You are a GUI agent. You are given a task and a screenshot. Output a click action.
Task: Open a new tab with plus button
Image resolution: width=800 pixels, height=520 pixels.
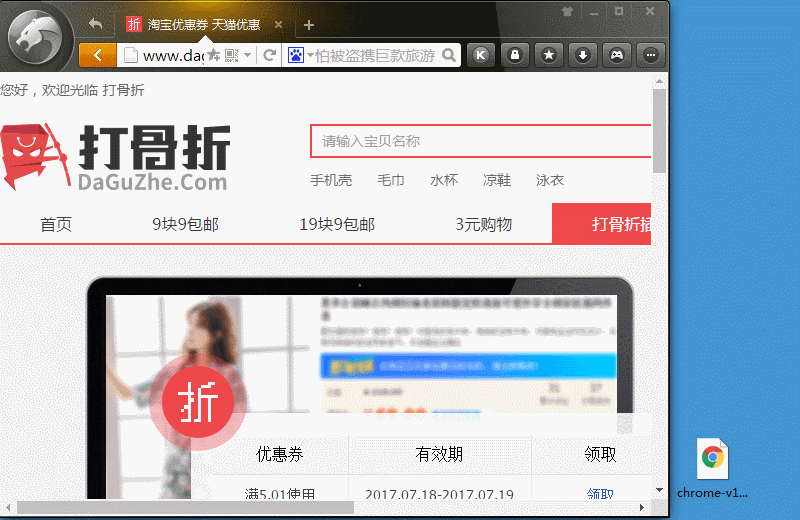309,25
